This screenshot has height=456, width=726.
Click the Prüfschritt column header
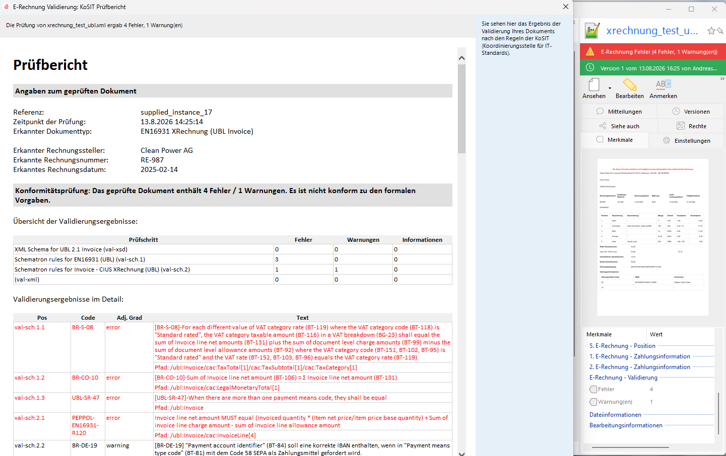coord(143,240)
